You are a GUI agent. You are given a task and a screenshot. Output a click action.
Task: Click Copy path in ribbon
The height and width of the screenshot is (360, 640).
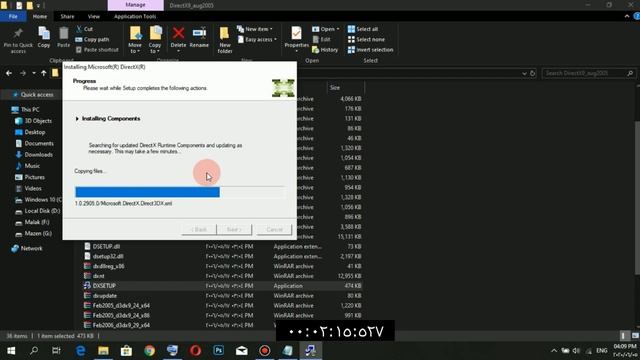coord(92,40)
